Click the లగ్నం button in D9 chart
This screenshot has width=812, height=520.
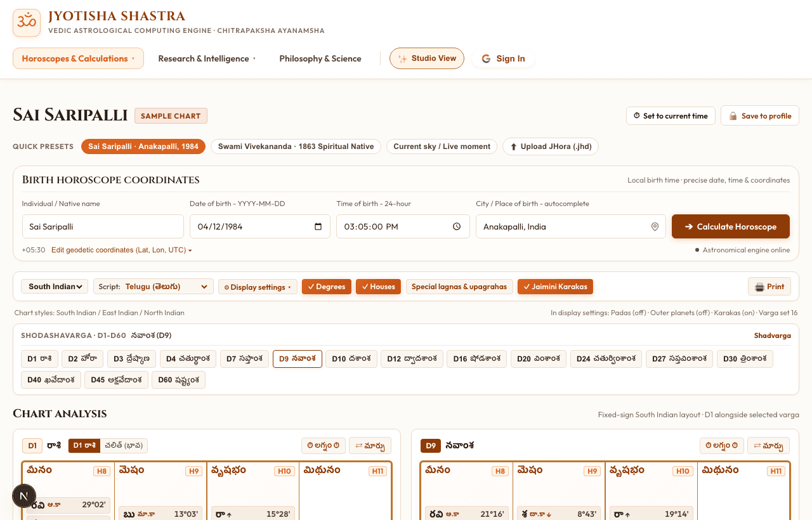722,445
